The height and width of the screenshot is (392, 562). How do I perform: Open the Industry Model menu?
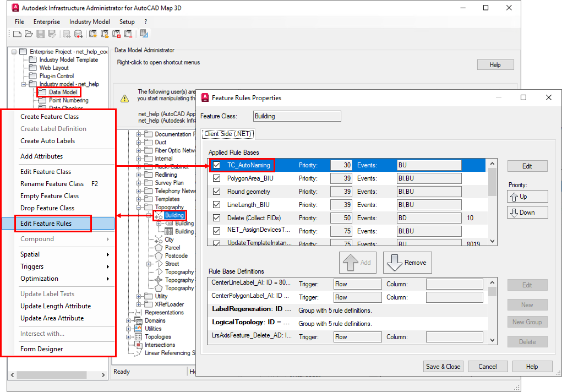point(89,21)
